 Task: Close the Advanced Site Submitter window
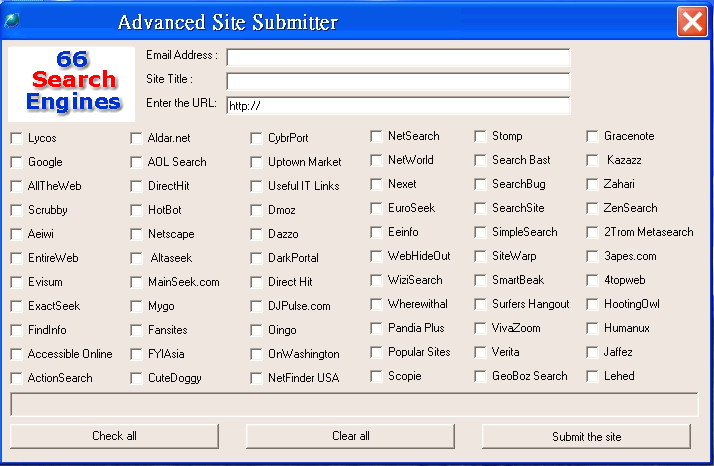[691, 22]
